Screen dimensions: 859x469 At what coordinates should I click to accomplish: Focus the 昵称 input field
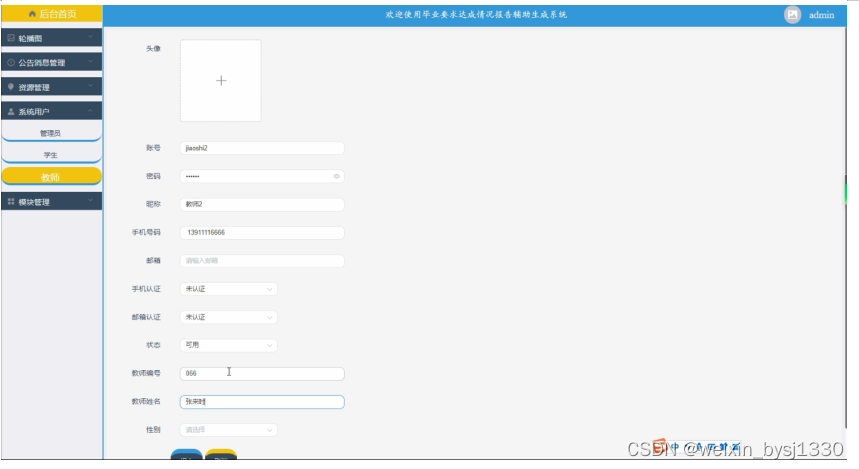(x=262, y=204)
